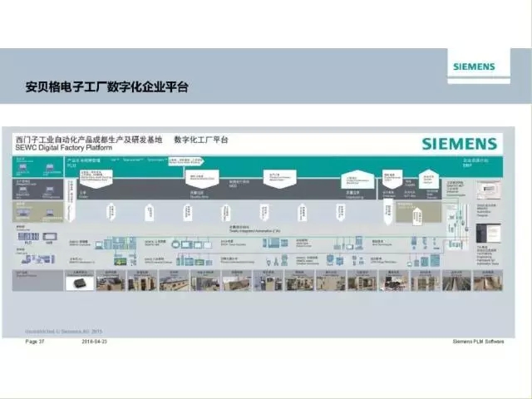Open the dark software screenshot thumbnail at right
Screen dimensions: 532x399
click(488, 234)
